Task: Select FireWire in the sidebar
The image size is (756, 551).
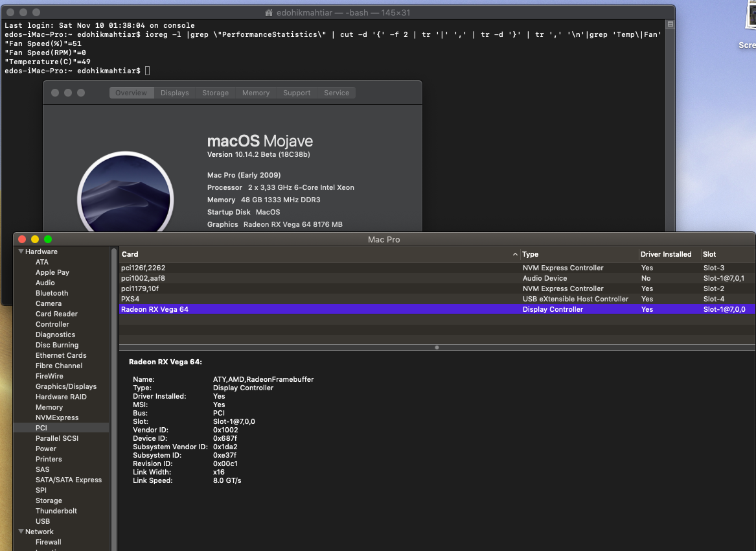Action: click(49, 376)
